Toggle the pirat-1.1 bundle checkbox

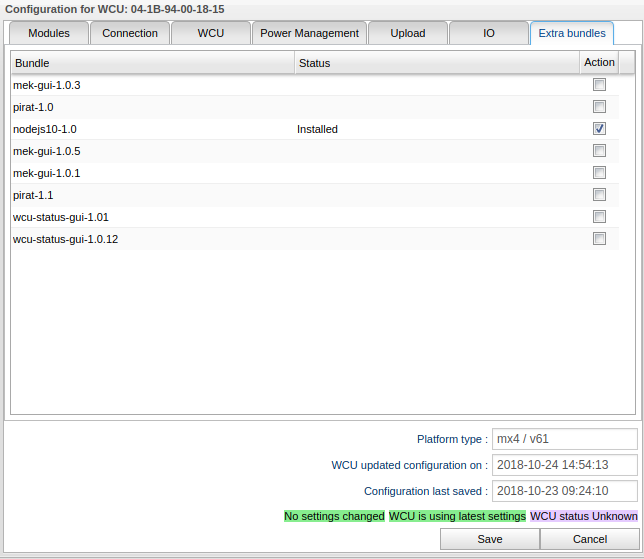[x=599, y=195]
